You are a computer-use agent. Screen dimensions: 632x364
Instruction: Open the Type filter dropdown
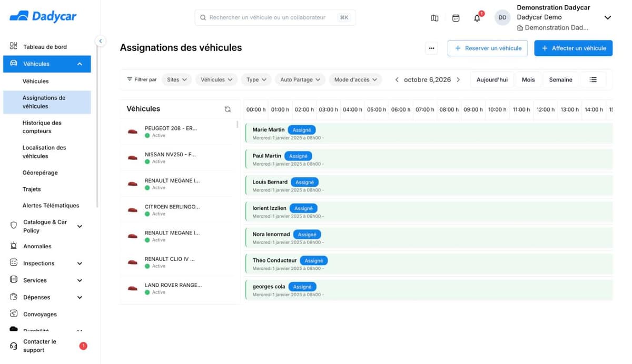pos(256,80)
